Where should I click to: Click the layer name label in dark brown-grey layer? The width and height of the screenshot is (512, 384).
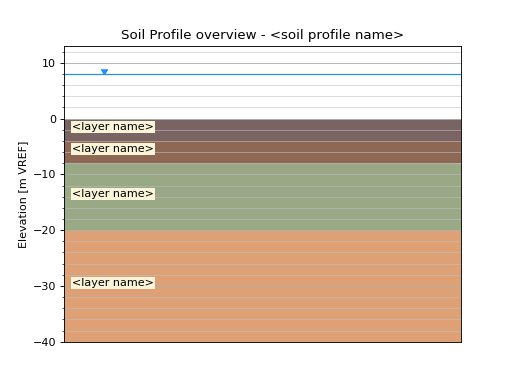click(x=113, y=127)
